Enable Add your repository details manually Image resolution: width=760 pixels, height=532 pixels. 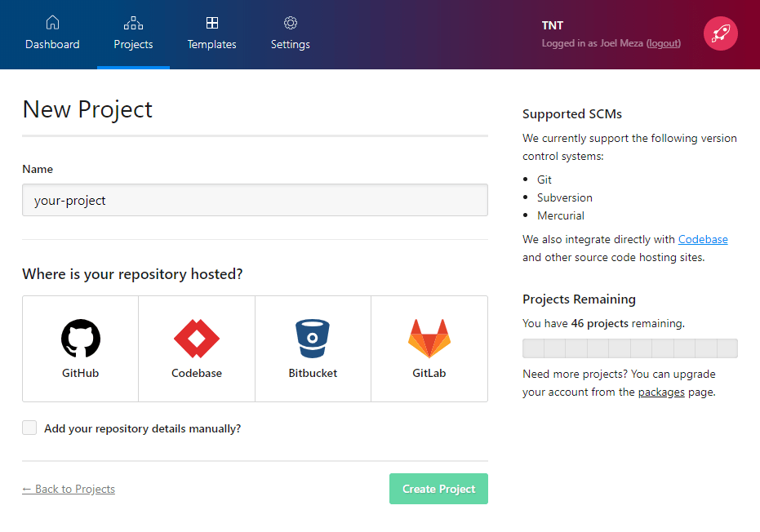[29, 428]
